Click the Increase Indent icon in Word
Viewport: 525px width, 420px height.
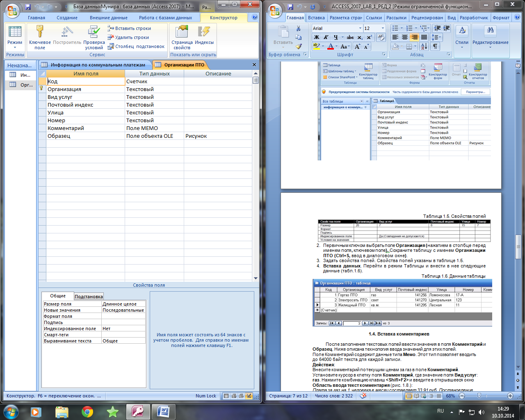[x=446, y=28]
